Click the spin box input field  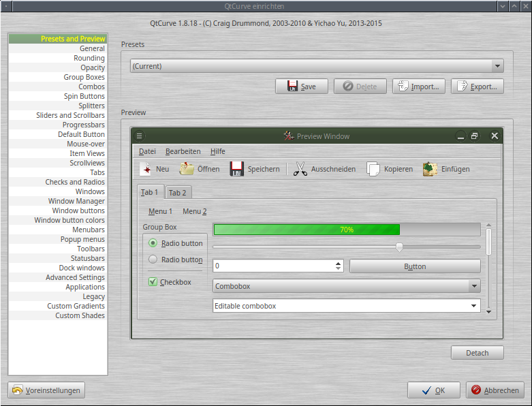273,266
